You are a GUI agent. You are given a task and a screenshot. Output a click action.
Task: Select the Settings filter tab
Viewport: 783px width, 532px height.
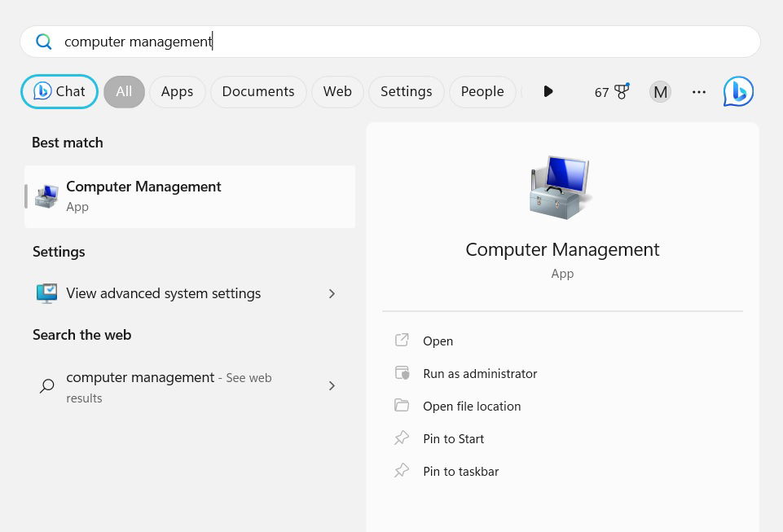tap(406, 91)
